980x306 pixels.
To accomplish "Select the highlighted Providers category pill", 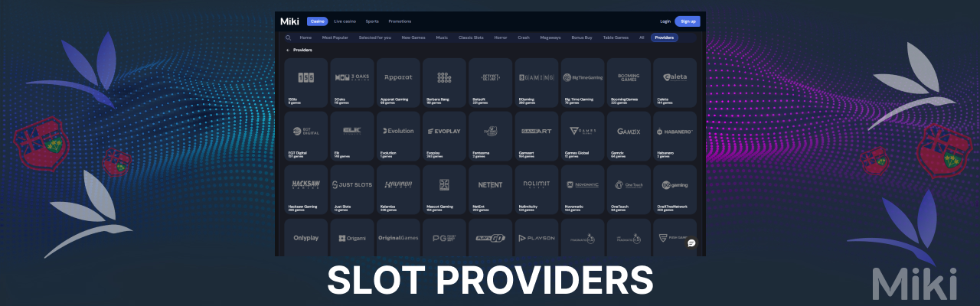I will click(665, 37).
